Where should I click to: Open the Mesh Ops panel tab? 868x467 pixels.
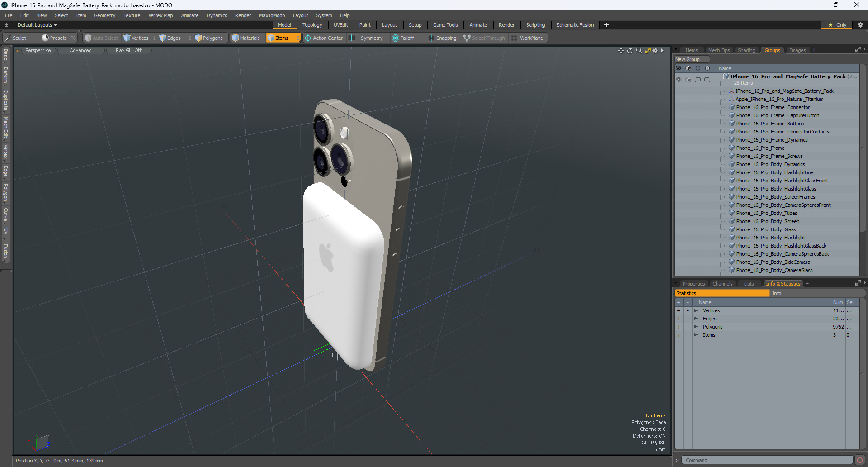(x=719, y=50)
